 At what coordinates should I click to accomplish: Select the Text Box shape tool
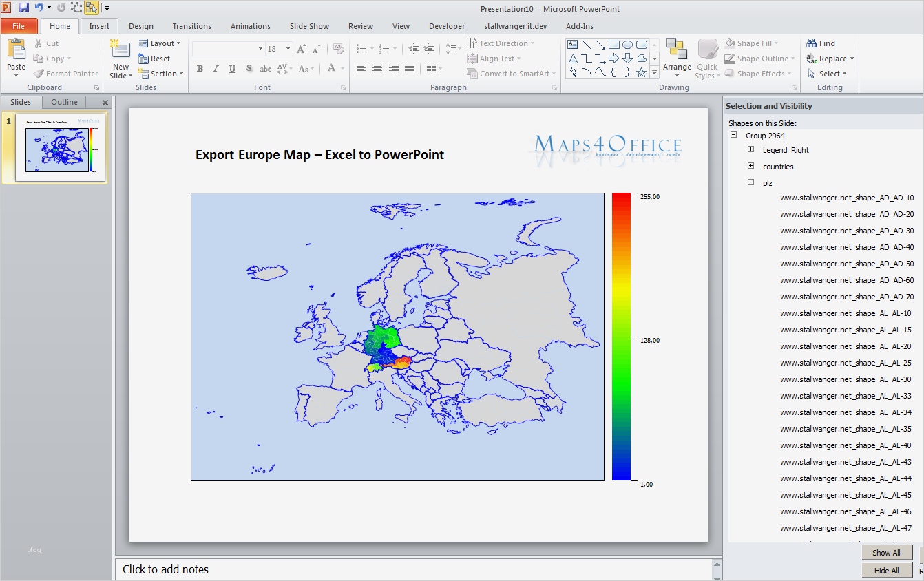[x=573, y=43]
